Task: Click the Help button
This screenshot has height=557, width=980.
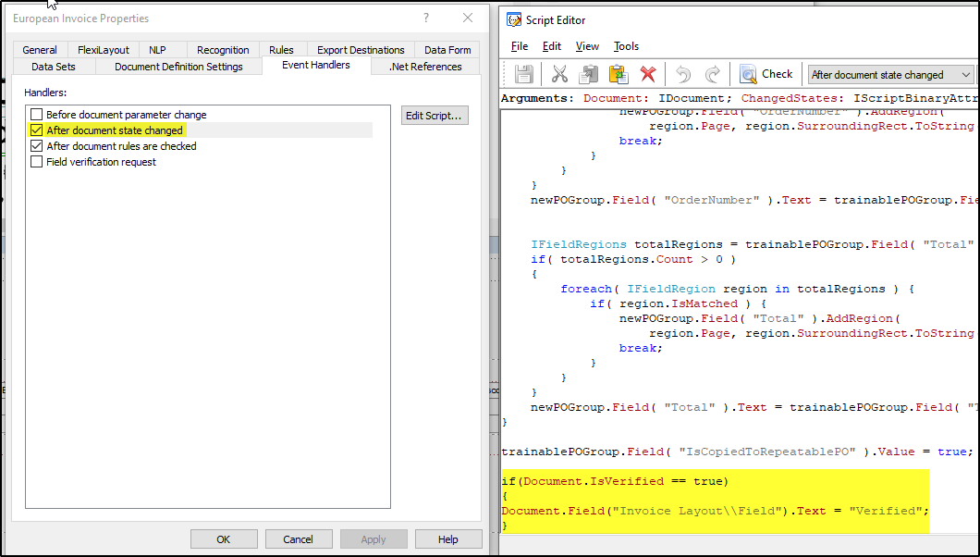Action: (x=448, y=538)
